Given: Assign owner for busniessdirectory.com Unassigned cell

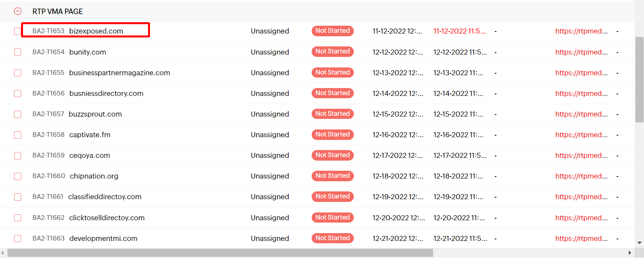Looking at the screenshot, I should (x=270, y=94).
